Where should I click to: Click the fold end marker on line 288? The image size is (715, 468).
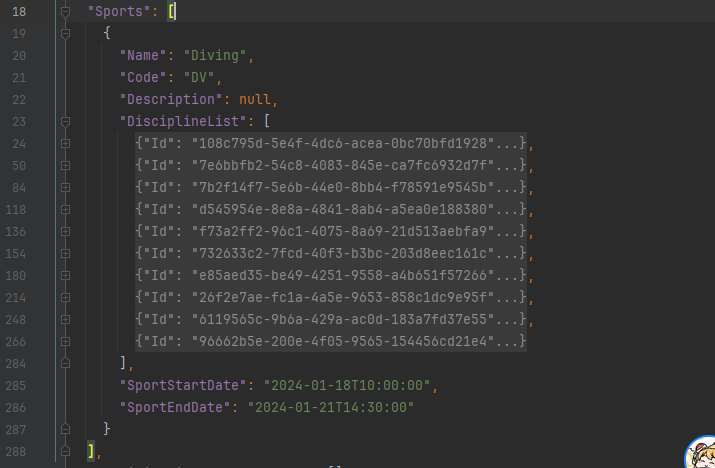click(65, 451)
